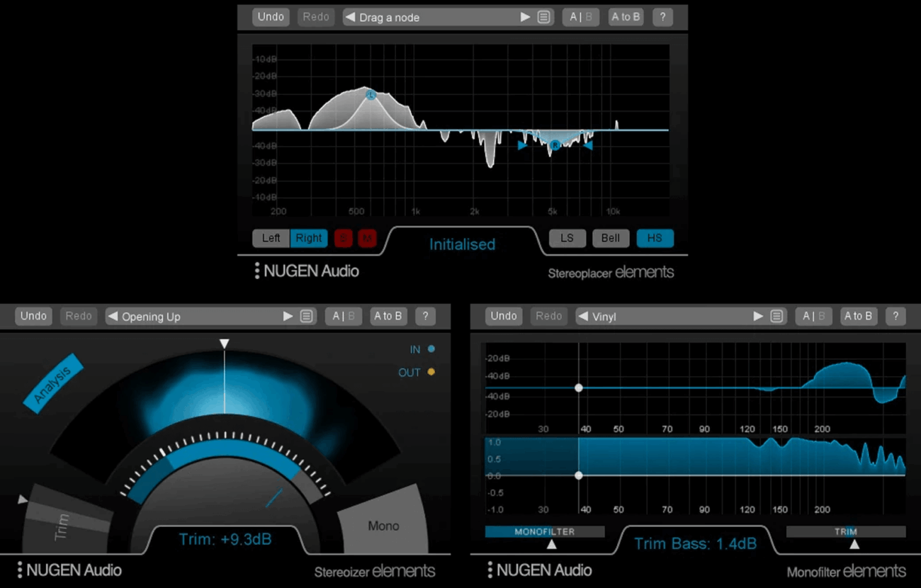Select the IN blue indicator dot
The width and height of the screenshot is (921, 588).
(x=431, y=349)
